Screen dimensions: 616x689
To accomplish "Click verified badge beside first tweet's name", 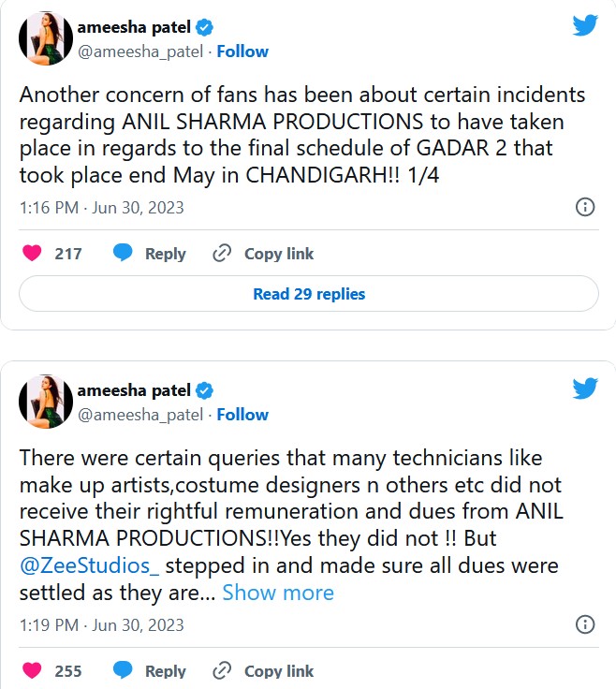I will point(204,28).
